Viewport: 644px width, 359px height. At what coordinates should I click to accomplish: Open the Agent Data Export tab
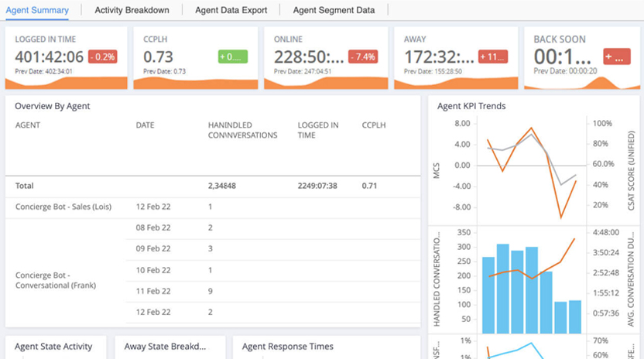click(x=231, y=10)
